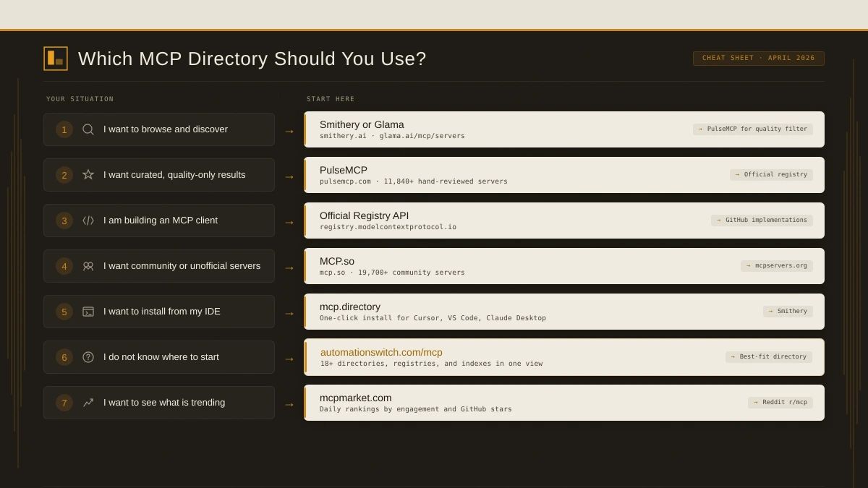Open the mcpservers.org tag on the MCP.so card
Viewport: 868px width, 488px height.
point(776,265)
